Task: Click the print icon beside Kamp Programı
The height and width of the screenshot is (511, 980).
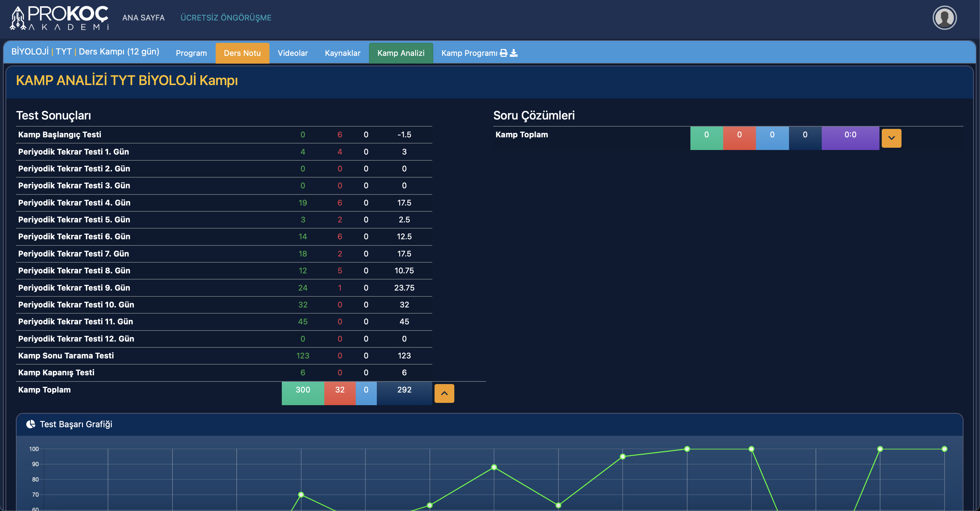Action: [x=503, y=53]
